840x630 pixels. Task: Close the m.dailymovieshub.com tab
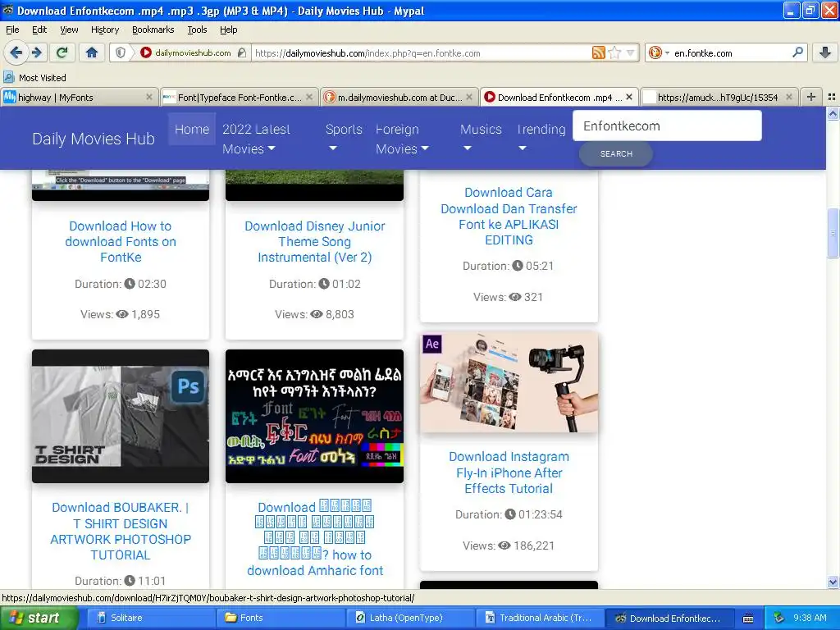tap(468, 97)
